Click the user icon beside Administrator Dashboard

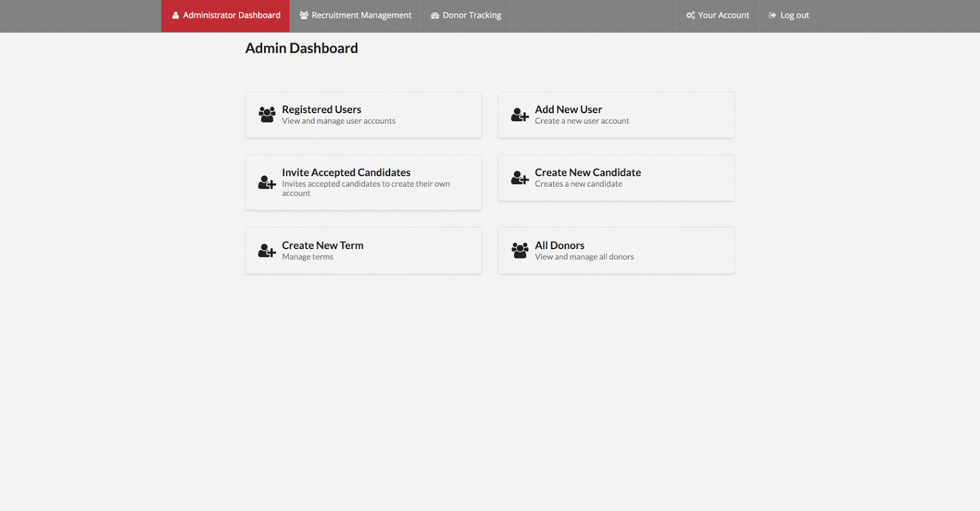[176, 15]
